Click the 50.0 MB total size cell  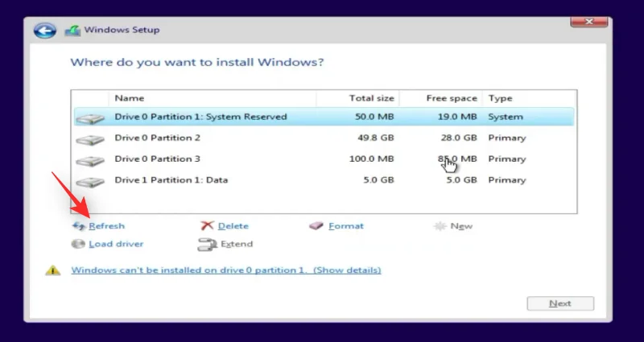374,117
